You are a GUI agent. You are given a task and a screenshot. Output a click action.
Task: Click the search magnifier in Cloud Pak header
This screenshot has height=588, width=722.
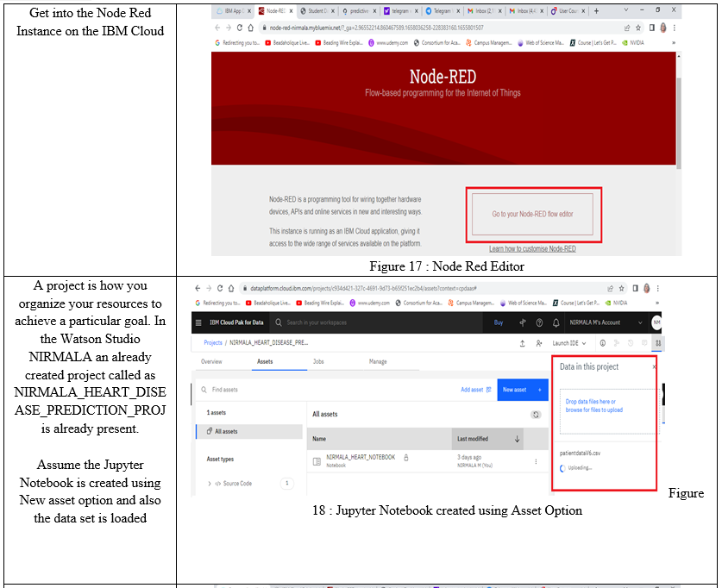click(279, 322)
